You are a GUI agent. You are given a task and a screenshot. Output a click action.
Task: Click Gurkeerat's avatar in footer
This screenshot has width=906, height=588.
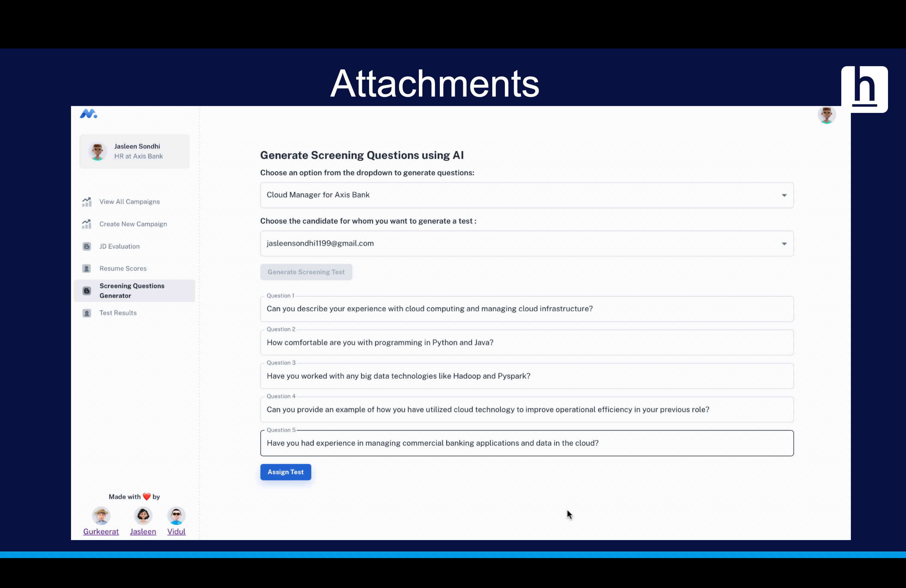click(101, 516)
